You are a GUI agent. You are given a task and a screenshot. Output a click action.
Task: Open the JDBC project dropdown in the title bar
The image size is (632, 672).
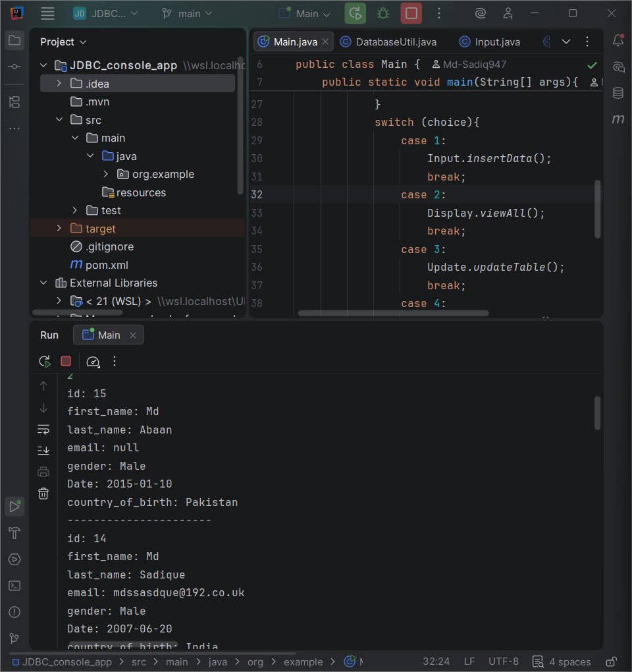coord(105,14)
